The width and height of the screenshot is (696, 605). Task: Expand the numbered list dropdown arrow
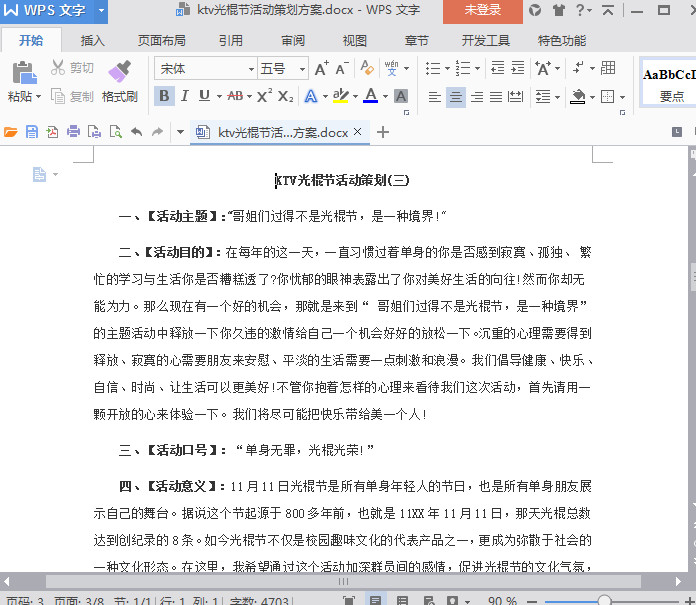click(x=478, y=68)
